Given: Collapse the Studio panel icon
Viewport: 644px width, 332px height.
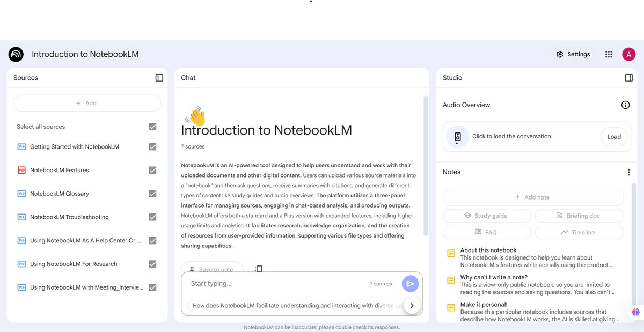Looking at the screenshot, I should (629, 78).
